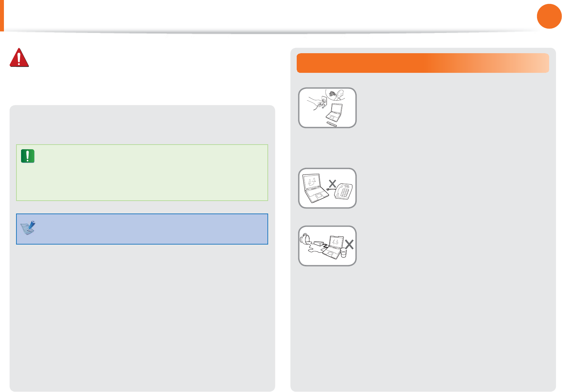Click the water glass beside the laptop
Screen dimensions: 562x392
tap(343, 253)
